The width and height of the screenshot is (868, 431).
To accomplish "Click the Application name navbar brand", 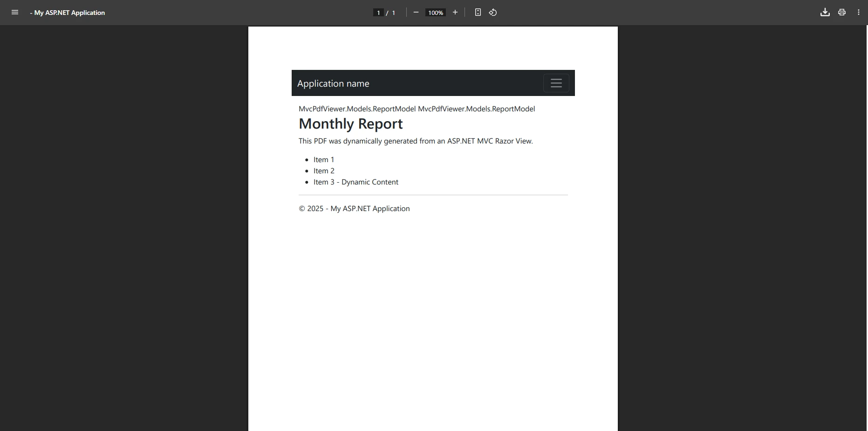I will tap(334, 83).
